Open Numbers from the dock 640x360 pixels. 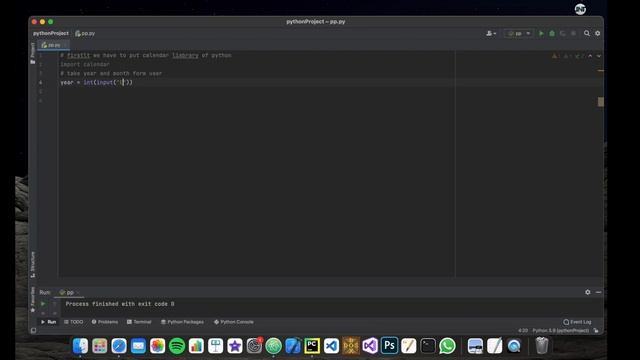[196, 346]
